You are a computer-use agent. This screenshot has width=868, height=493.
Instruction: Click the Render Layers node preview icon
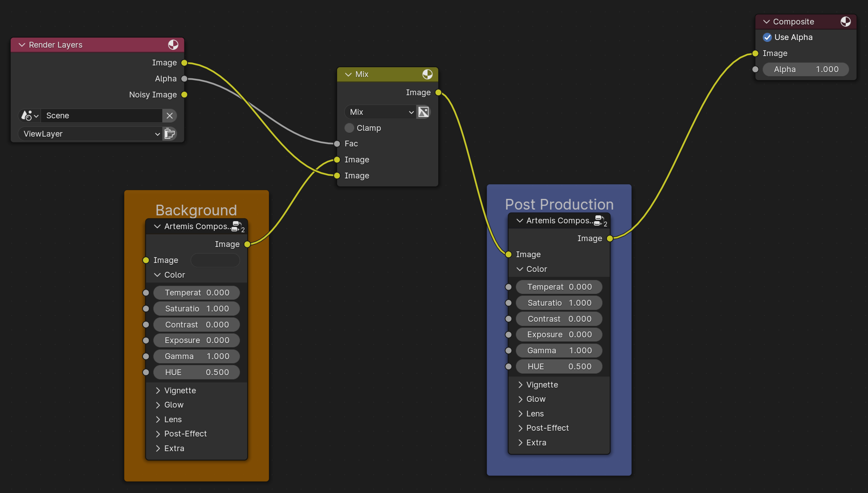coord(173,44)
